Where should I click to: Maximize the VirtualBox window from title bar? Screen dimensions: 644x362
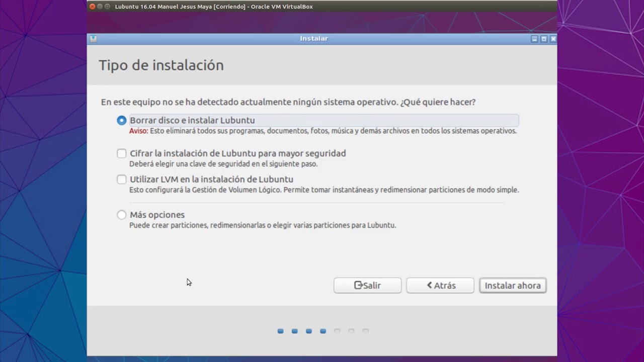[107, 7]
